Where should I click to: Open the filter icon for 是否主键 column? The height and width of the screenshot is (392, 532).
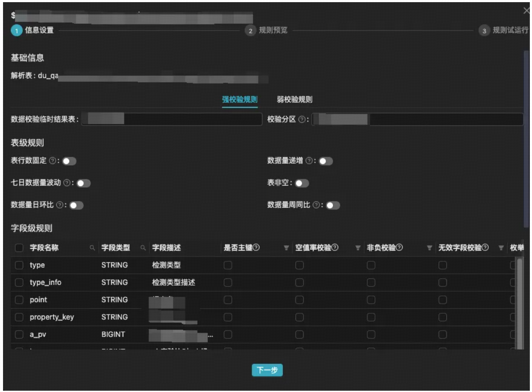[286, 248]
